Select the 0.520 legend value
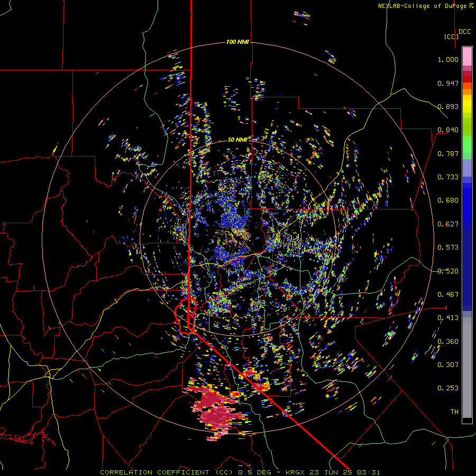 click(448, 271)
